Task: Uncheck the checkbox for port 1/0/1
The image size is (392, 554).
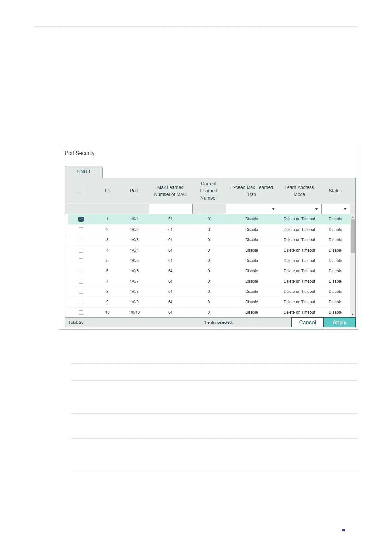Action: tap(81, 219)
